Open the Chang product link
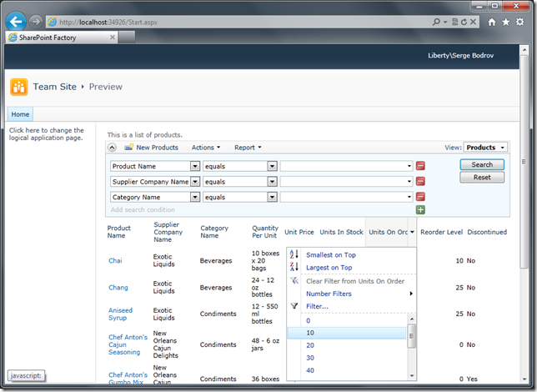The height and width of the screenshot is (392, 537). pyautogui.click(x=118, y=287)
